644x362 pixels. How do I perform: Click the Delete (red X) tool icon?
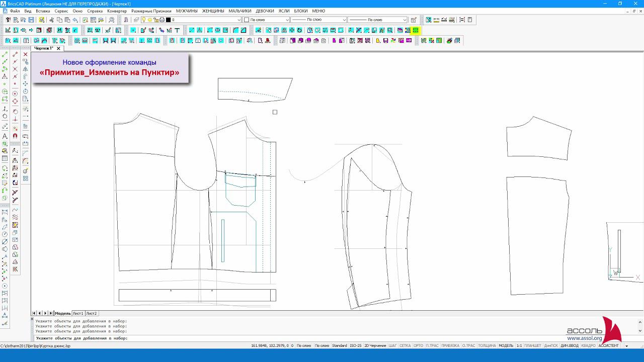(x=25, y=54)
